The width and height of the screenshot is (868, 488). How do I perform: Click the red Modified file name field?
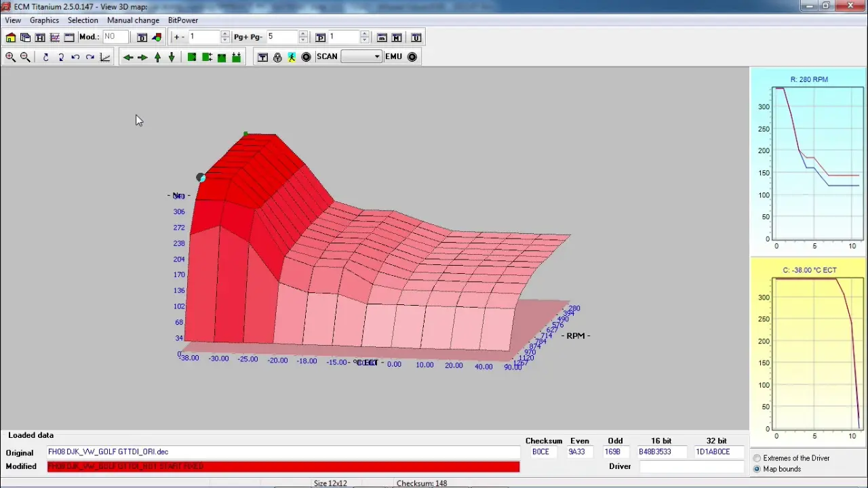pos(283,466)
